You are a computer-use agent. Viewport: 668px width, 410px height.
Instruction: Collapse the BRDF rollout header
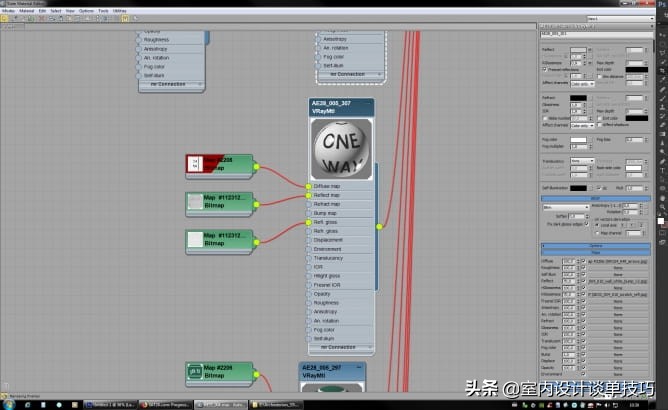click(596, 199)
